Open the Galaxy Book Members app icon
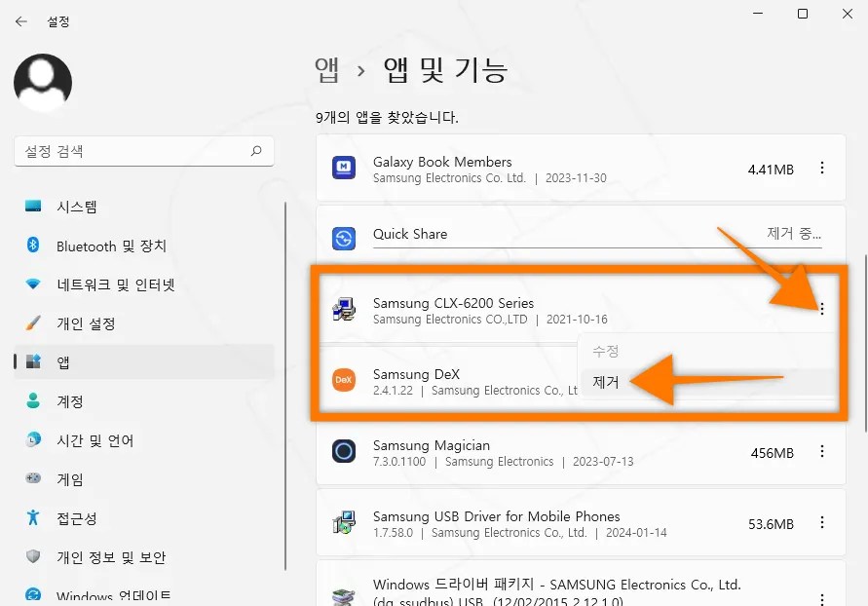 click(345, 169)
